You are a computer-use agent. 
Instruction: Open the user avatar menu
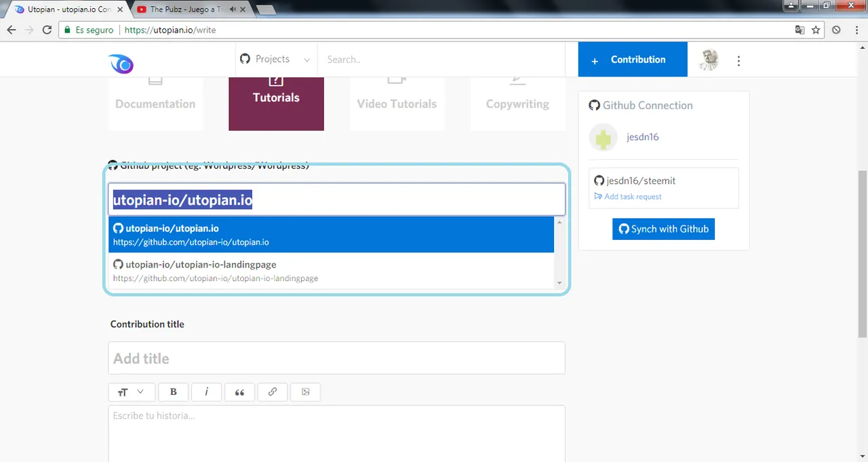709,60
